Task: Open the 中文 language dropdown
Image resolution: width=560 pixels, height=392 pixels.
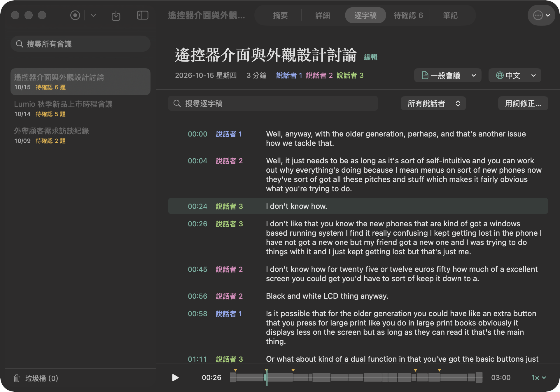Action: click(515, 76)
